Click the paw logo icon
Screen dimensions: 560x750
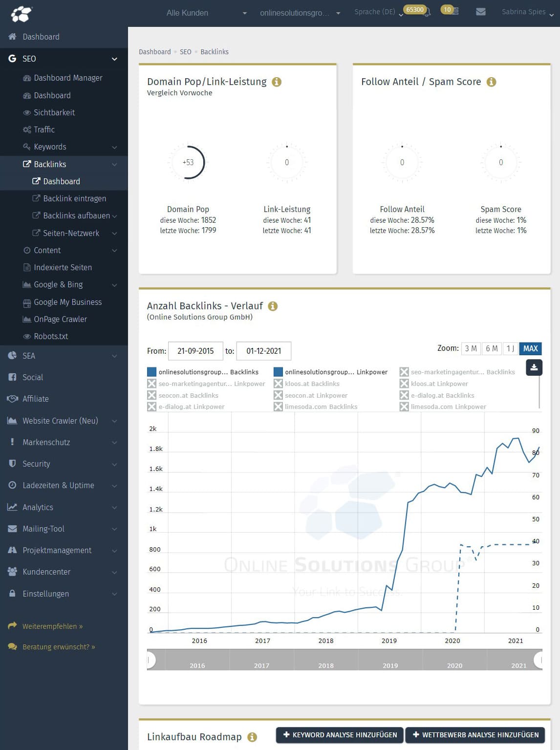[22, 13]
